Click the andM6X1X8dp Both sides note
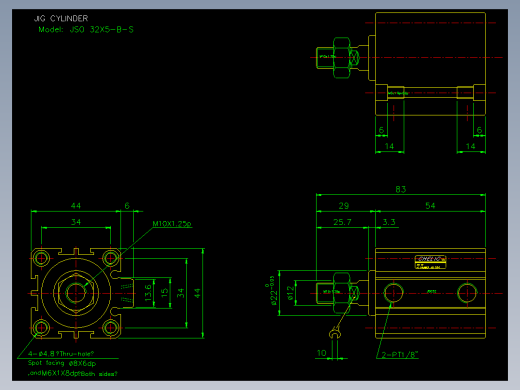Viewport: 520px width, 390px height. 73,374
